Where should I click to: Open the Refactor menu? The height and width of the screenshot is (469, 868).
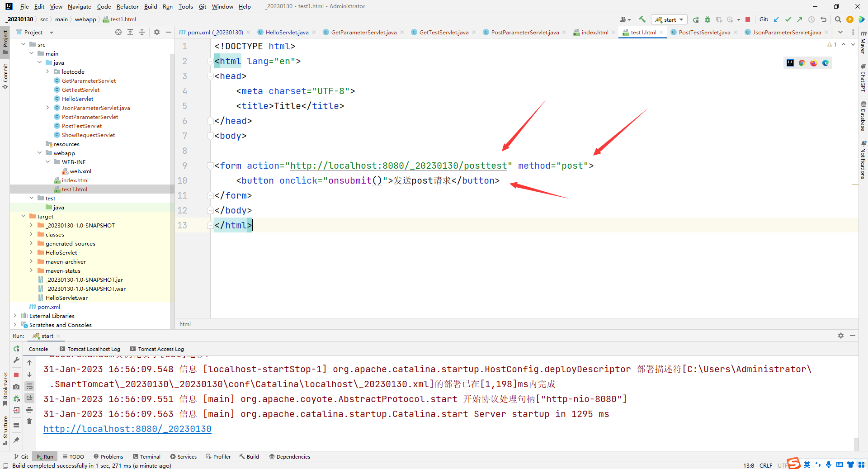click(x=127, y=6)
